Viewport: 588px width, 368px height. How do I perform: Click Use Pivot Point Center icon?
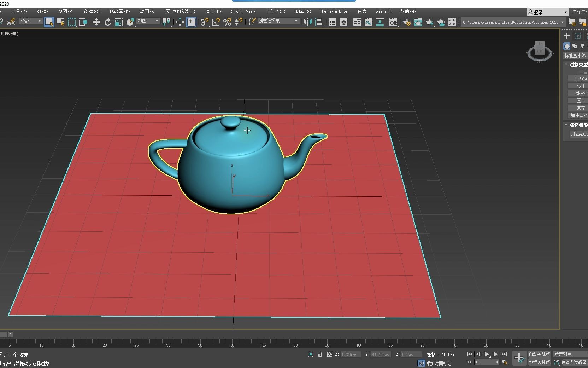pyautogui.click(x=166, y=22)
